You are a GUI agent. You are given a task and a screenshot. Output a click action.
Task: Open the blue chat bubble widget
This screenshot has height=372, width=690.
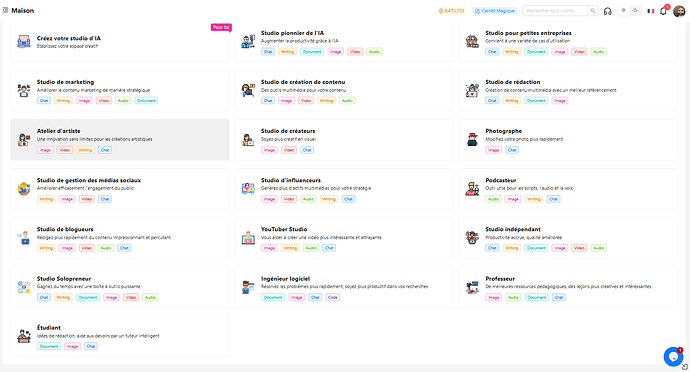pos(673,356)
